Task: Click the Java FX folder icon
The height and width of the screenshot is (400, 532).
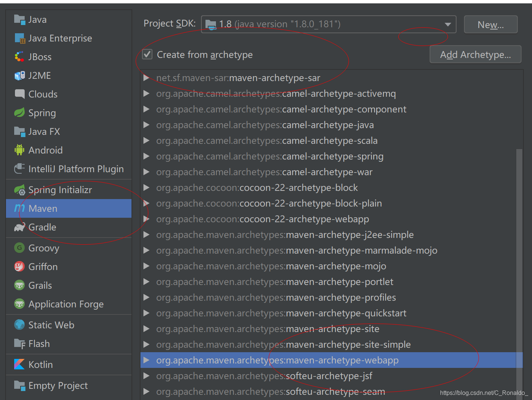Action: [x=19, y=131]
